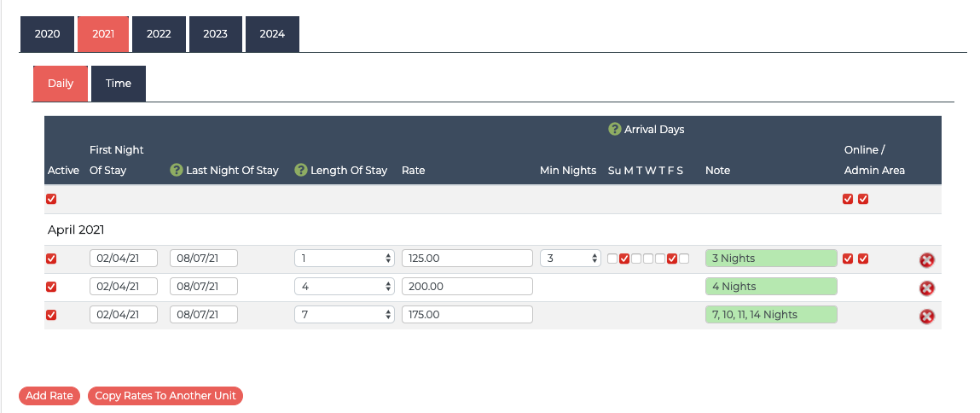The width and height of the screenshot is (980, 413).
Task: Check Wednesday arrival day for 3 Nights rate
Action: pyautogui.click(x=648, y=259)
